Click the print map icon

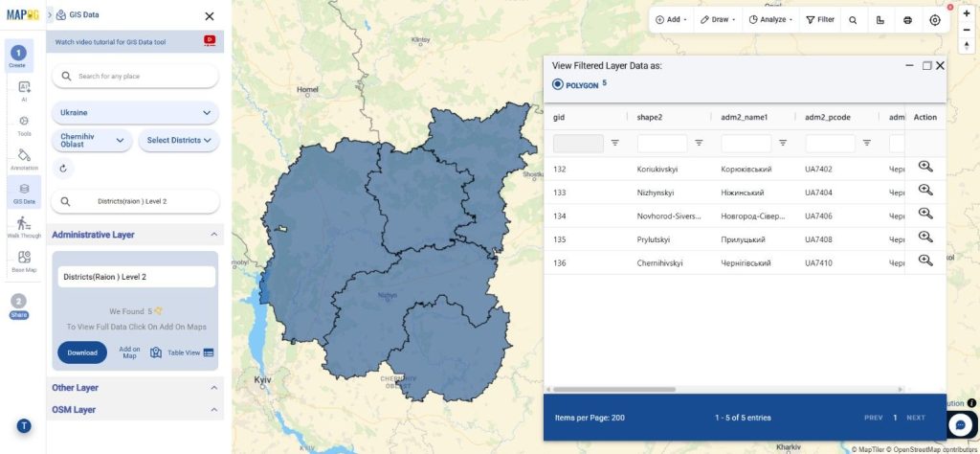pos(907,20)
